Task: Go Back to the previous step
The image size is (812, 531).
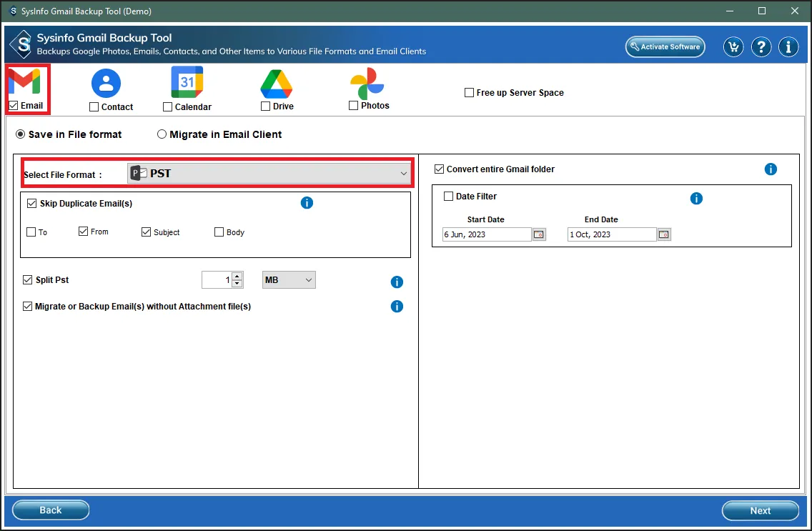Action: click(x=51, y=510)
